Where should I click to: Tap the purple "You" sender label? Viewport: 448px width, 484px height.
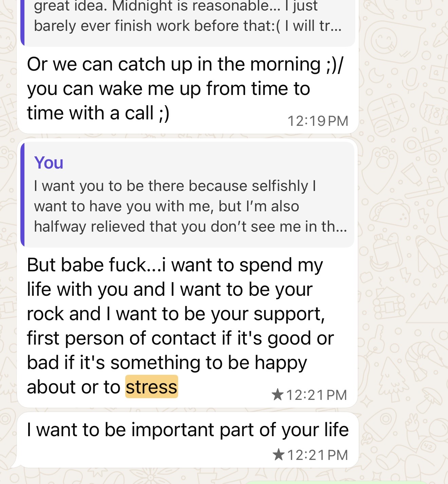click(49, 162)
